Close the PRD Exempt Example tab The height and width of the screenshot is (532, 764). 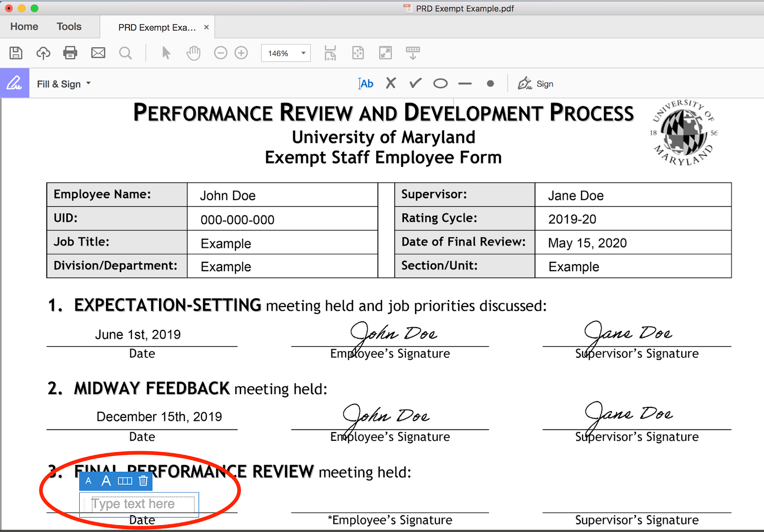(x=206, y=27)
